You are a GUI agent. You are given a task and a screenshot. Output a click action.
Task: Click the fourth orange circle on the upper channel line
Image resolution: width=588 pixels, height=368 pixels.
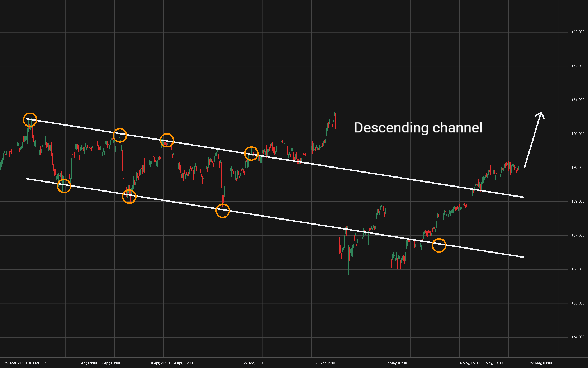(251, 154)
